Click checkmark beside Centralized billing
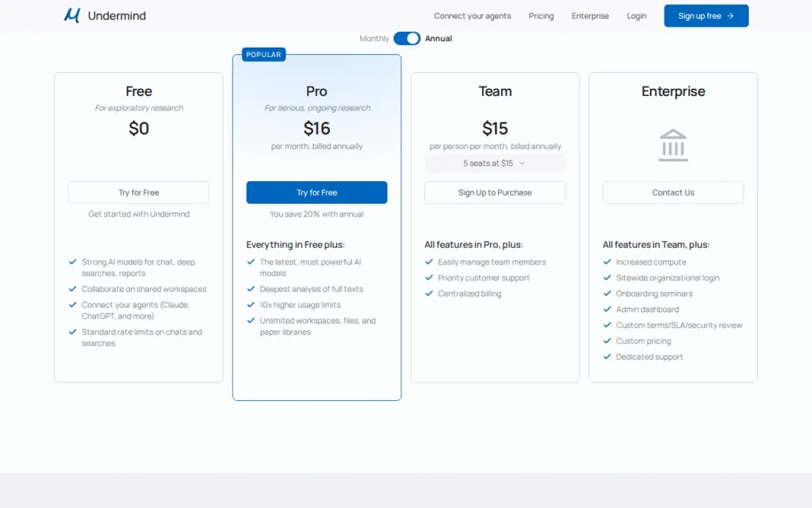 (x=429, y=294)
